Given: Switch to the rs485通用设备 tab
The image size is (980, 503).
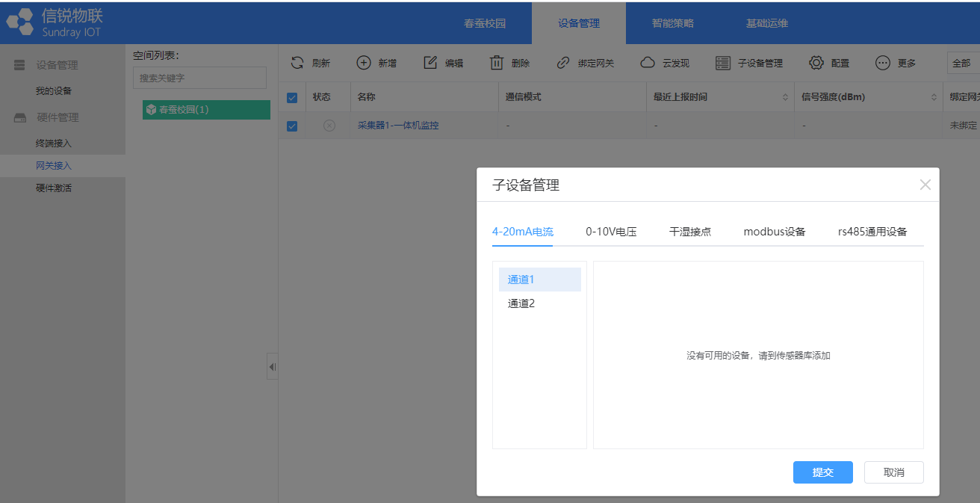Looking at the screenshot, I should (872, 232).
